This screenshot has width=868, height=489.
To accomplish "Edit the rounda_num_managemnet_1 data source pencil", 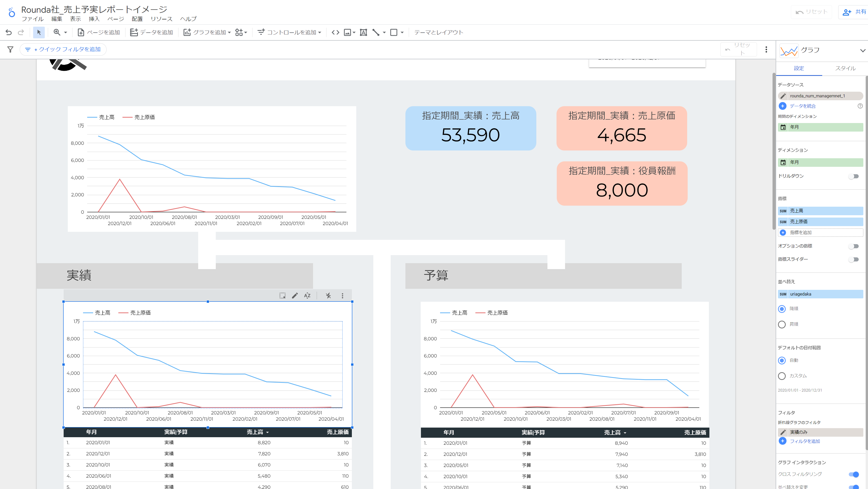I will 783,96.
